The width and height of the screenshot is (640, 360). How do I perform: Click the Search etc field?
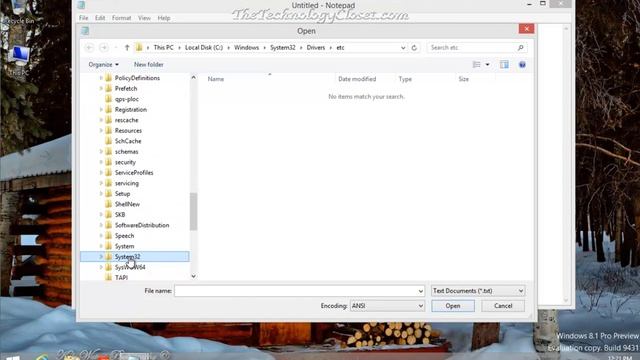click(471, 48)
